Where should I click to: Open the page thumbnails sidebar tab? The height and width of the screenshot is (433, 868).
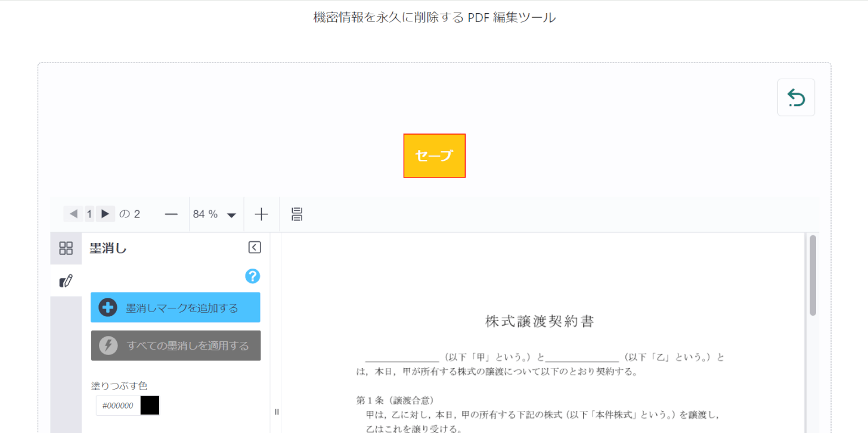[x=66, y=248]
